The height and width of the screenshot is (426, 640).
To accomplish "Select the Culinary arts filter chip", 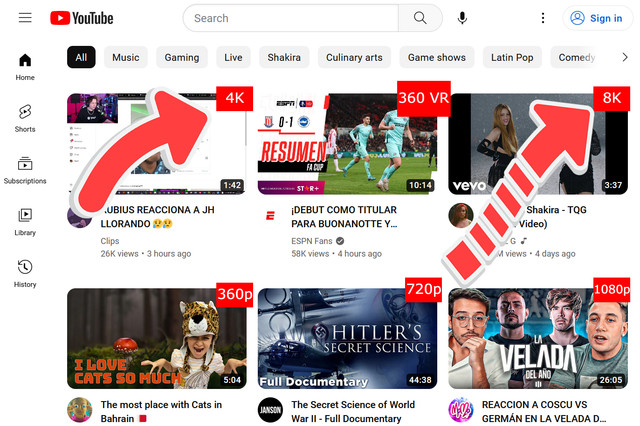I will click(x=354, y=57).
